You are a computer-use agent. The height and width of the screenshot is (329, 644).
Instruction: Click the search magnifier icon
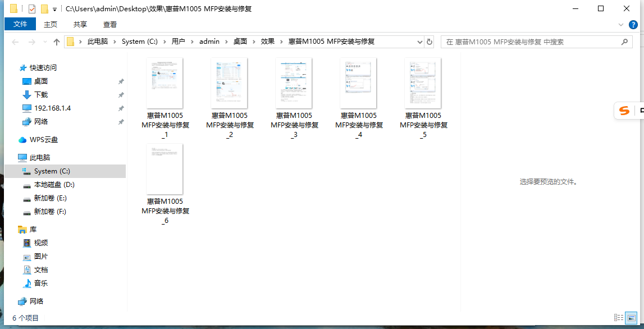point(624,42)
